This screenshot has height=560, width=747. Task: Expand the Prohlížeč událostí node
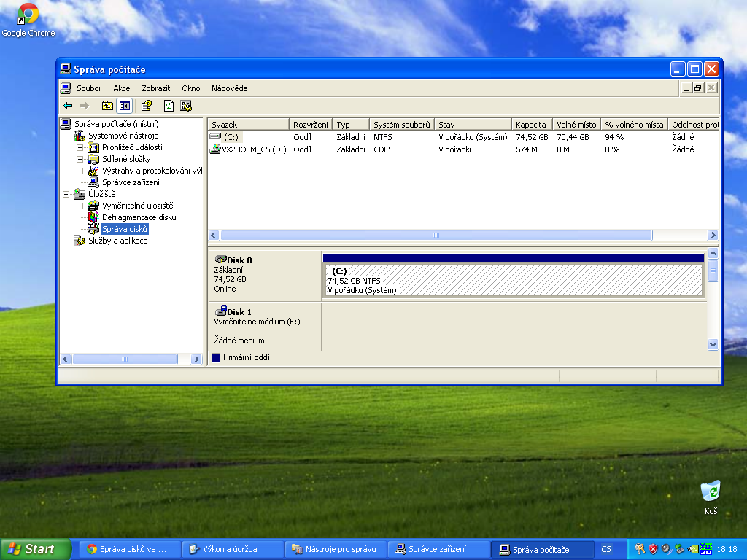80,147
